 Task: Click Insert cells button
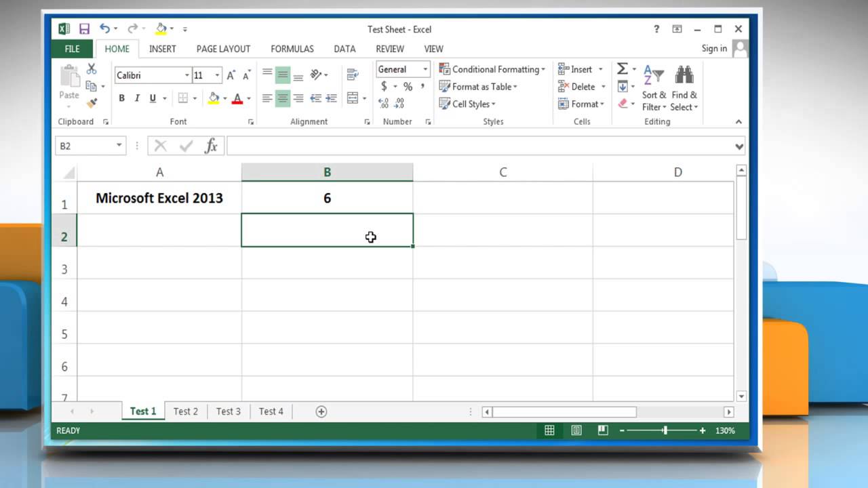(x=574, y=69)
